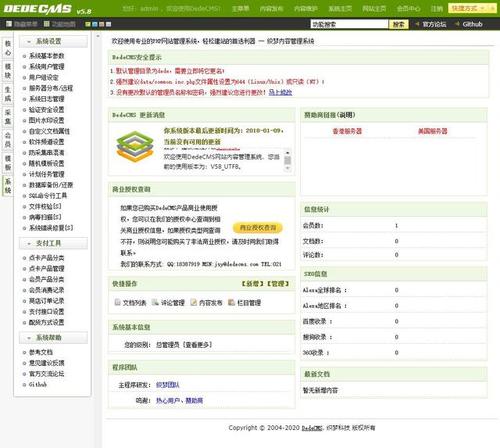Switch to the 生成 side tab
This screenshot has height=448, width=500.
click(x=8, y=94)
